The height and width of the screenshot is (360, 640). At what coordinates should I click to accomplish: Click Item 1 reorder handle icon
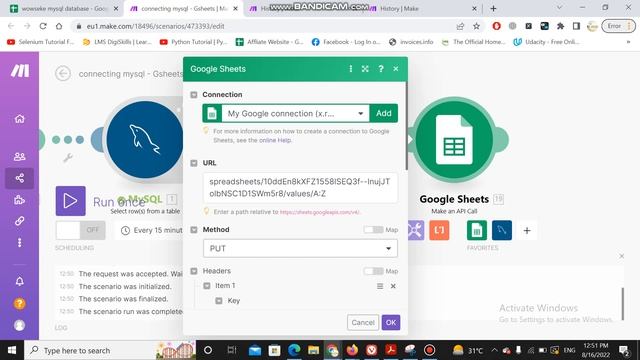pyautogui.click(x=380, y=286)
